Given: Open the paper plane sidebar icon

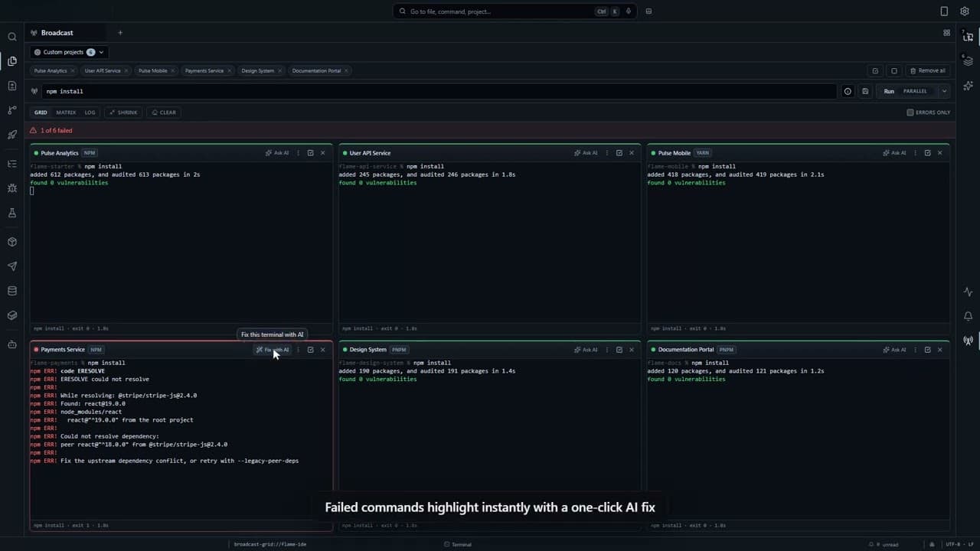Looking at the screenshot, I should [x=11, y=266].
